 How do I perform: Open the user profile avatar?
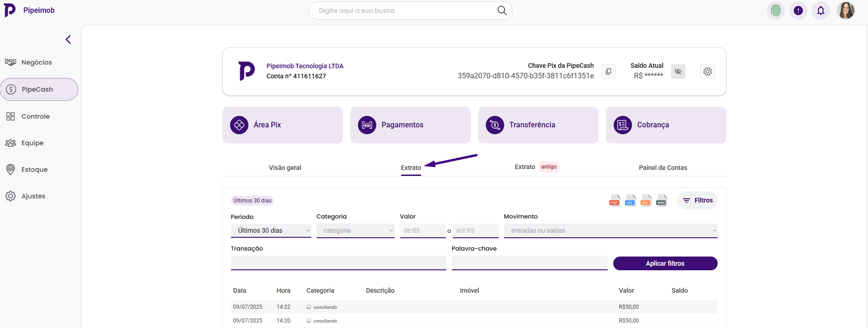(846, 11)
